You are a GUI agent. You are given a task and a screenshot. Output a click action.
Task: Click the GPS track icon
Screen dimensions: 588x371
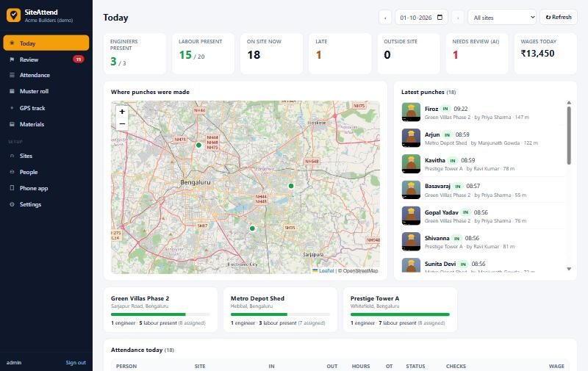pos(12,108)
